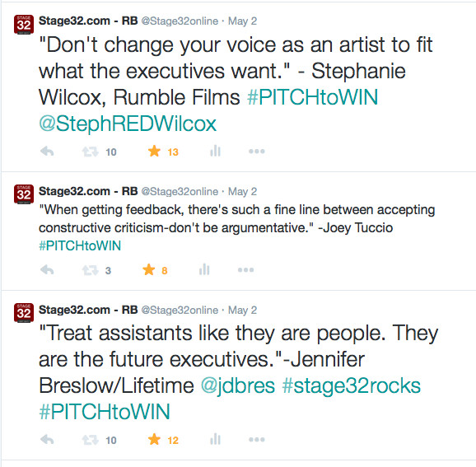The height and width of the screenshot is (467, 476).
Task: Toggle the favorite star showing 12
Action: pos(154,439)
